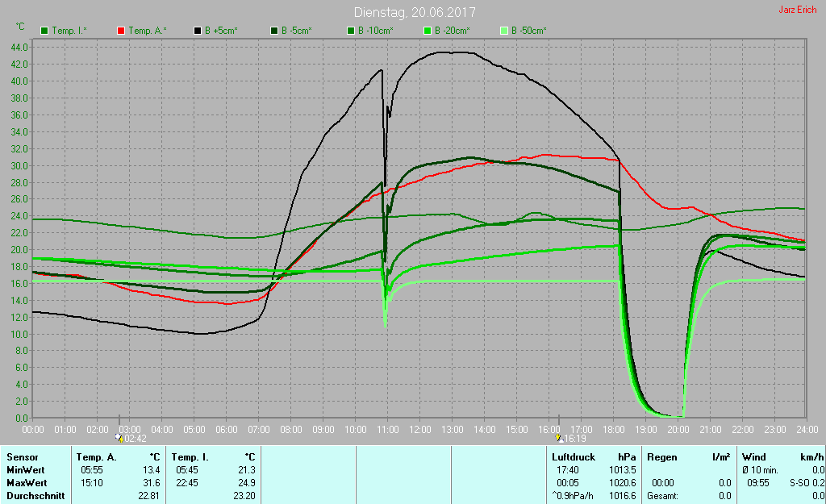Click the '12:00' x-axis tick label
Screen dimensions: 826x504
click(x=419, y=430)
